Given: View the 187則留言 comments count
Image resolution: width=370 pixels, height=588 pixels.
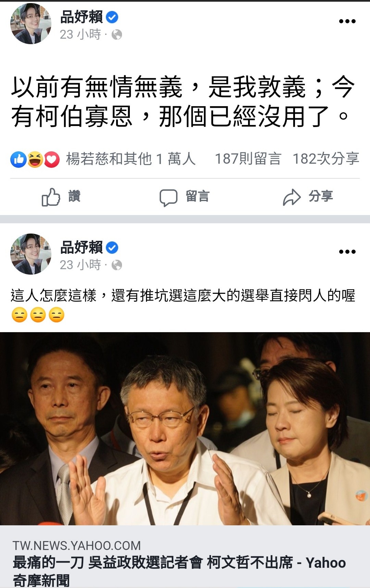Looking at the screenshot, I should tap(248, 159).
